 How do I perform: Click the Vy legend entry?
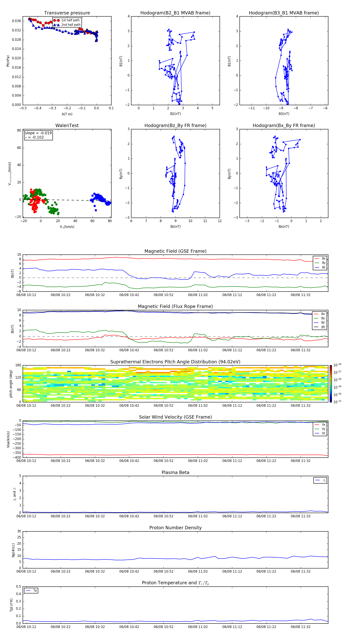(320, 429)
